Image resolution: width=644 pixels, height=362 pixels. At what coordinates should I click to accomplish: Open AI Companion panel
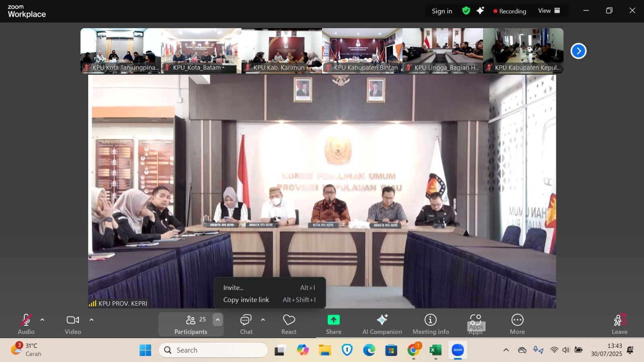coord(382,324)
